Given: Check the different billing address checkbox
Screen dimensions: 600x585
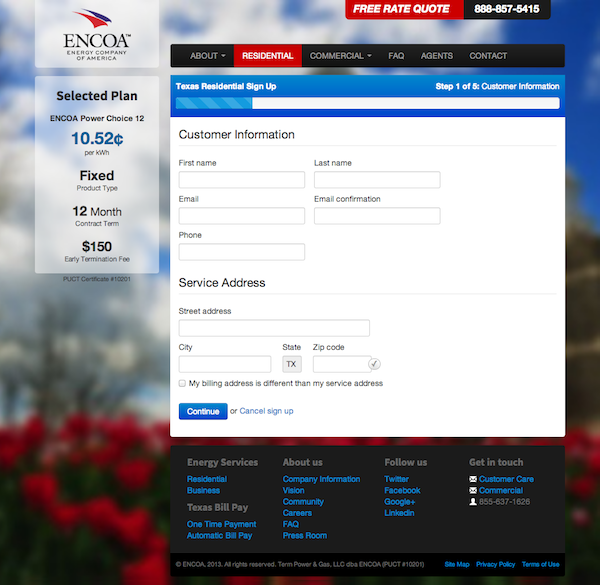Looking at the screenshot, I should (182, 383).
